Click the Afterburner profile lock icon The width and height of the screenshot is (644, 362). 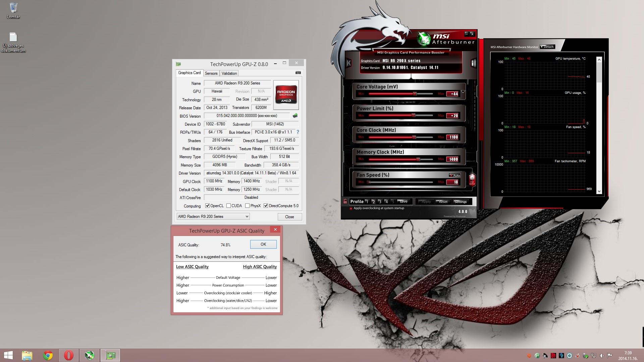[x=345, y=201]
